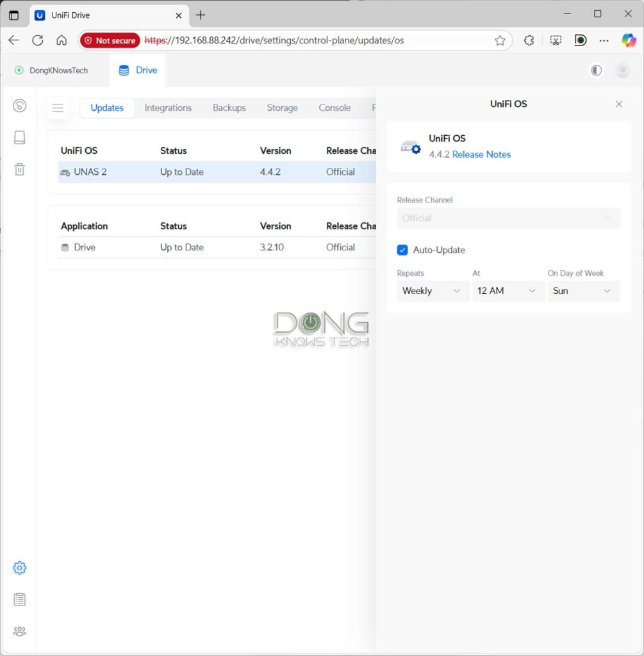Viewport: 644px width, 656px height.
Task: Toggle the dark/light theme icon
Action: [597, 70]
